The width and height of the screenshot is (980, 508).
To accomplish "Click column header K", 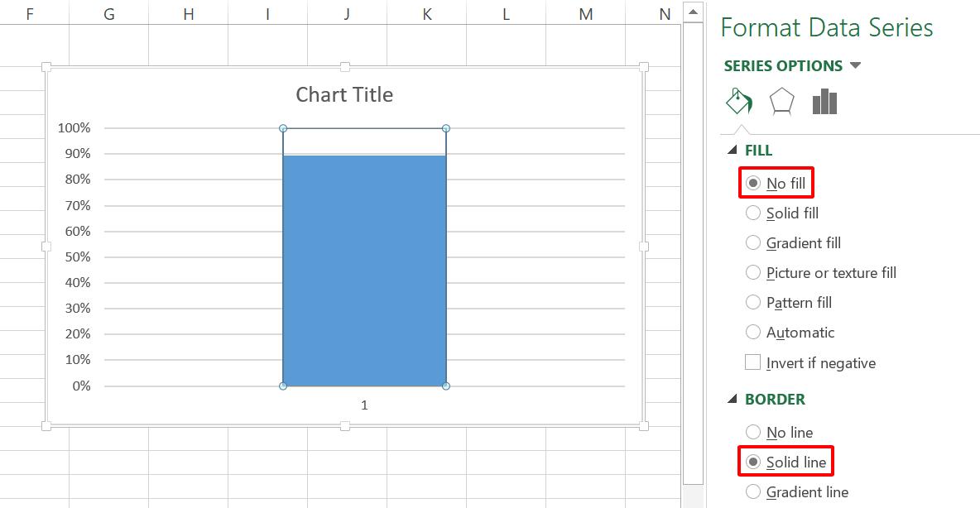I will [x=425, y=13].
